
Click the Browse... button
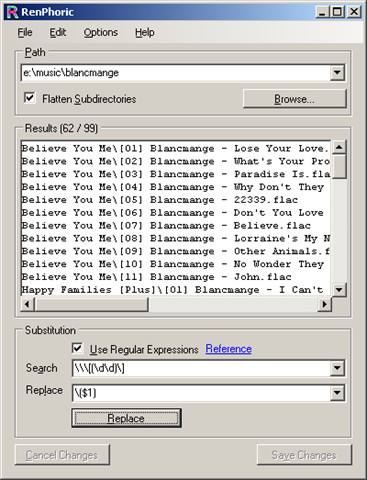tap(295, 99)
